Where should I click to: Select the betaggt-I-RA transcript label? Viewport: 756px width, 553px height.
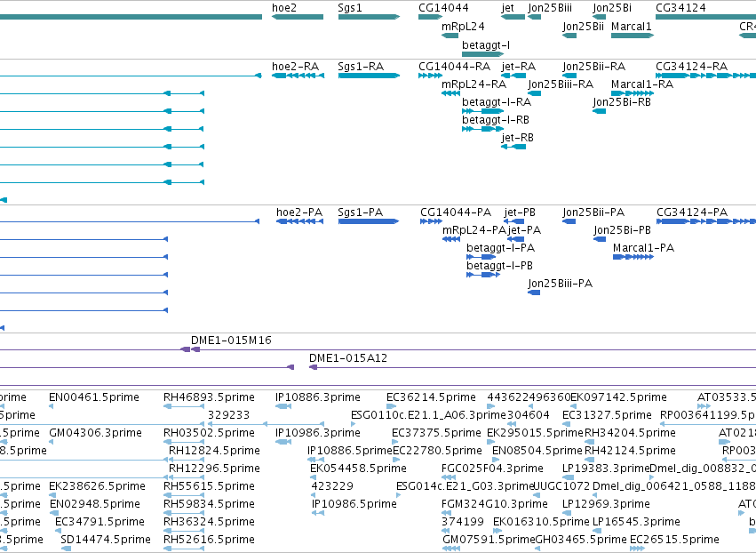pyautogui.click(x=496, y=102)
